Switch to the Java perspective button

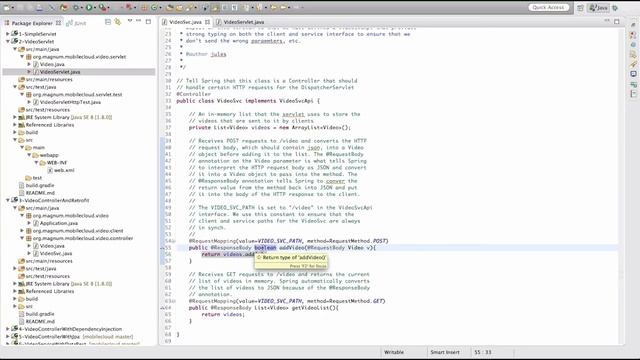[598, 7]
